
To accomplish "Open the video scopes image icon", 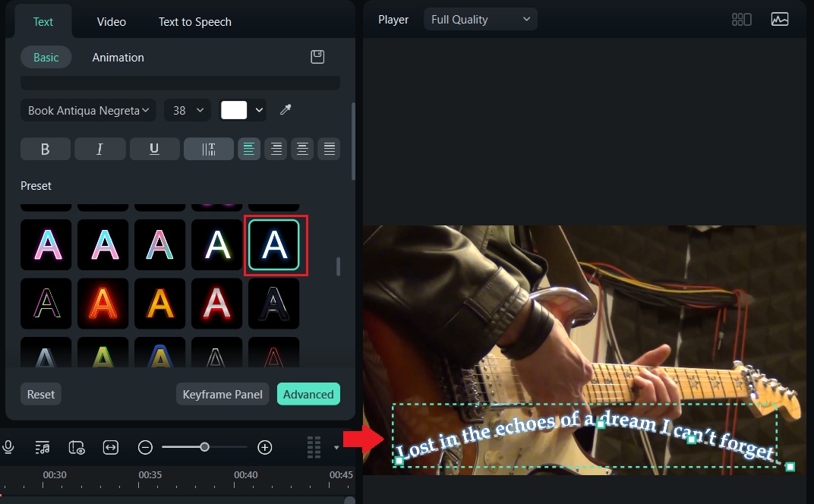I will (780, 20).
